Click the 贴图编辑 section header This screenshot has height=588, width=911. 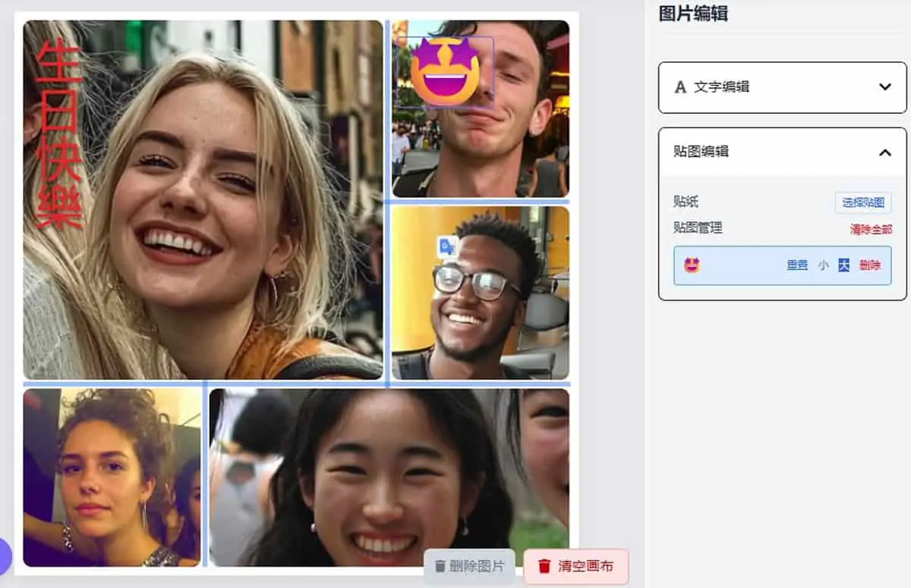(783, 152)
